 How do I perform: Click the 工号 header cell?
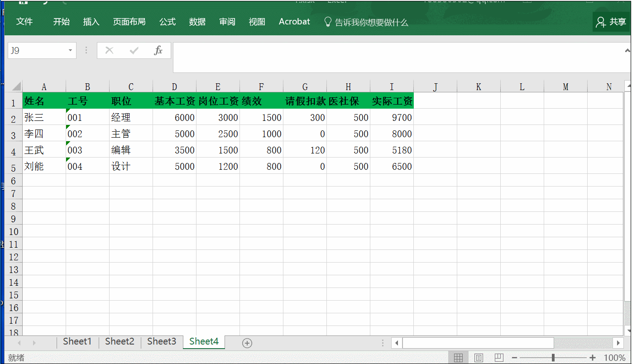tap(87, 101)
